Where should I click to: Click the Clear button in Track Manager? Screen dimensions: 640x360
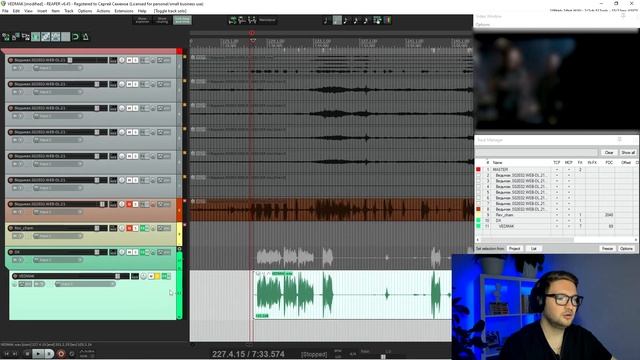click(609, 152)
